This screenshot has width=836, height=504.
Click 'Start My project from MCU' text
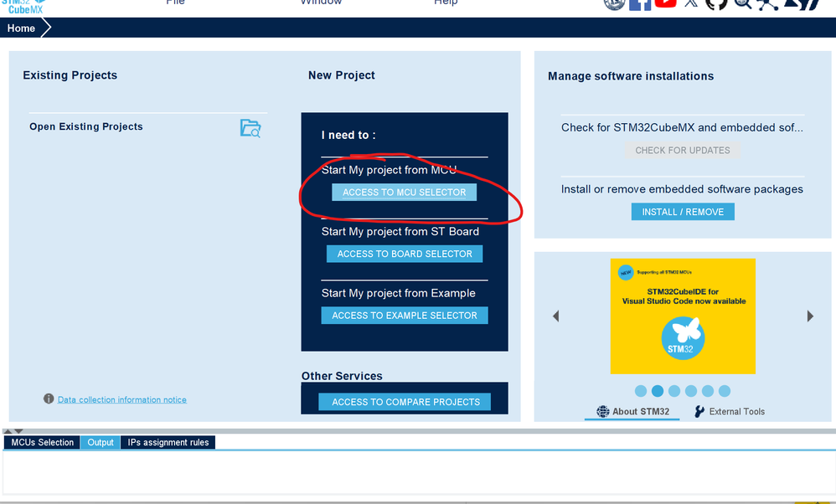click(x=389, y=170)
